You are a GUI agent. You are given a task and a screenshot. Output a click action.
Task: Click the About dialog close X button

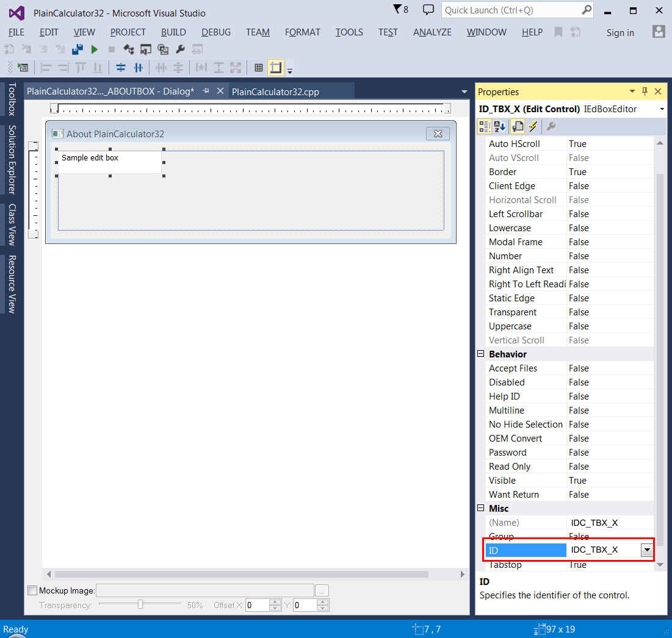tap(438, 134)
